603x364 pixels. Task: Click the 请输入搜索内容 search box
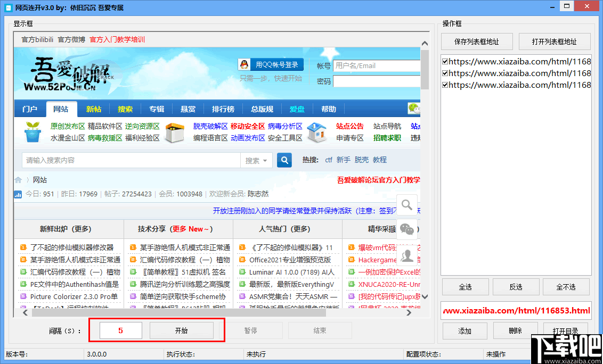coord(132,160)
